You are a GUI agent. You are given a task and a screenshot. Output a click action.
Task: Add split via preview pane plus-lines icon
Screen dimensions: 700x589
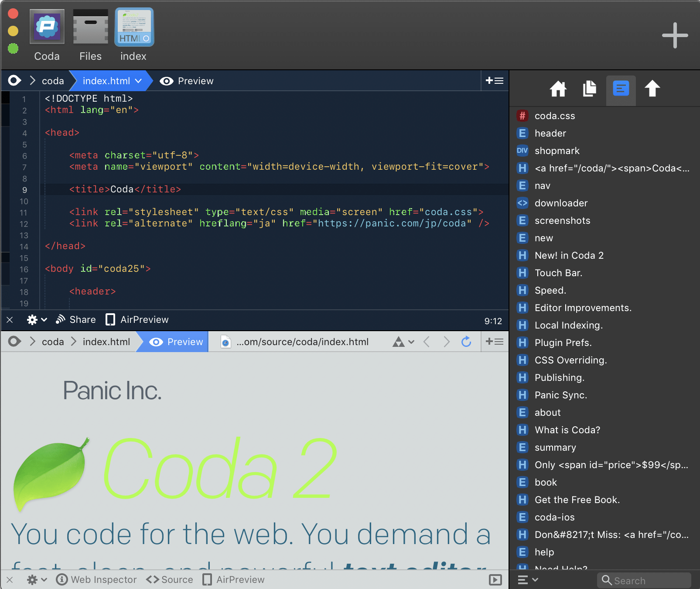[x=495, y=342]
